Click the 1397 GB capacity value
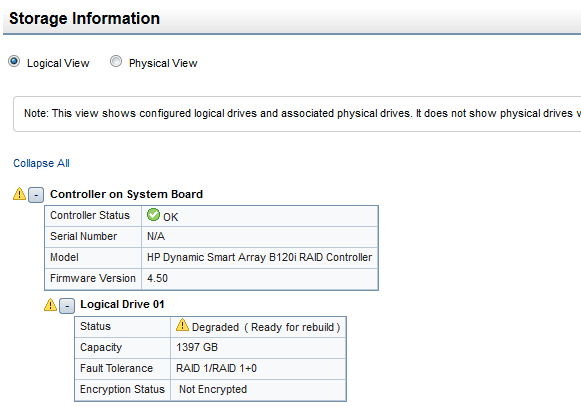581x407 pixels. click(197, 347)
